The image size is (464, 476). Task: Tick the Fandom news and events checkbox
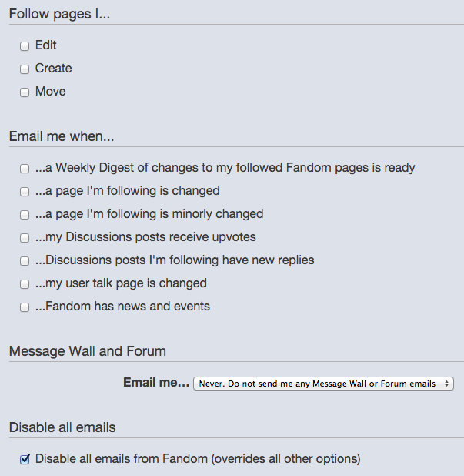pos(25,307)
